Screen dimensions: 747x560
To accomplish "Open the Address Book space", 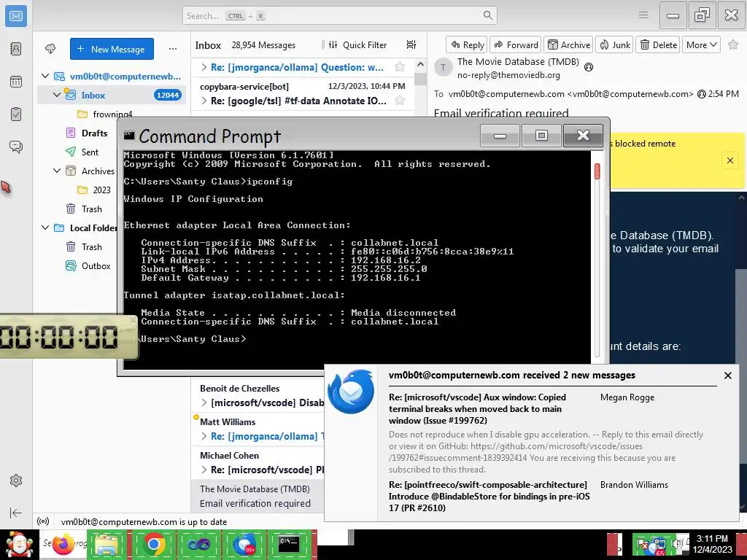I will pyautogui.click(x=16, y=49).
